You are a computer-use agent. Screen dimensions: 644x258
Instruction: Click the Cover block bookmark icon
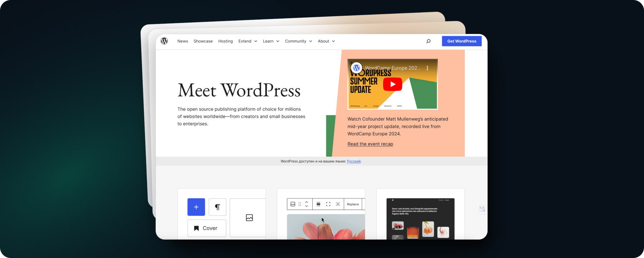(x=196, y=228)
